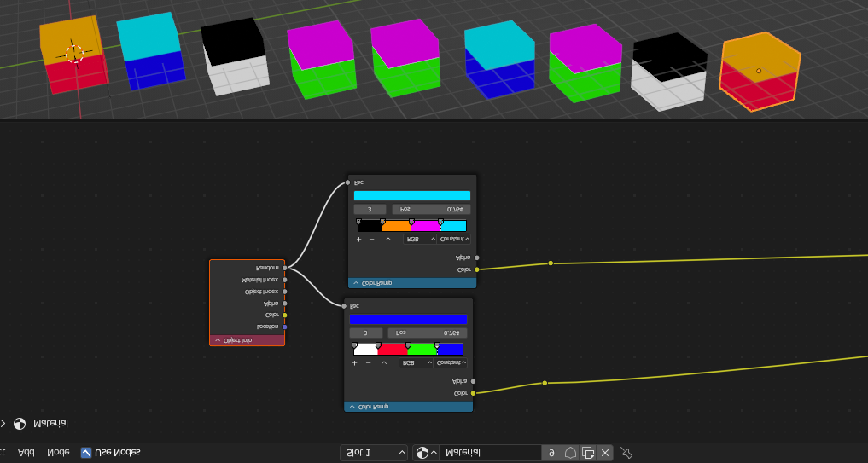
Task: Open Constant interpolation dropdown on blue Color Ramp
Action: click(x=450, y=363)
